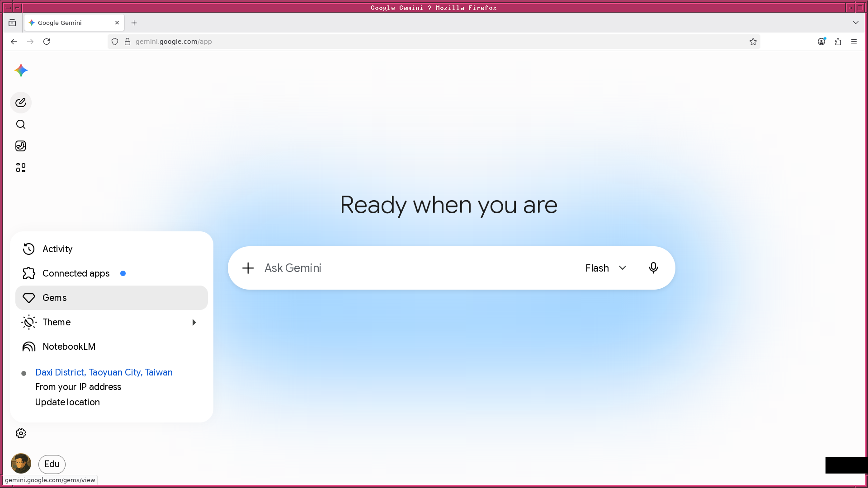868x488 pixels.
Task: Open NotebookLM menu entry
Action: coord(112,347)
